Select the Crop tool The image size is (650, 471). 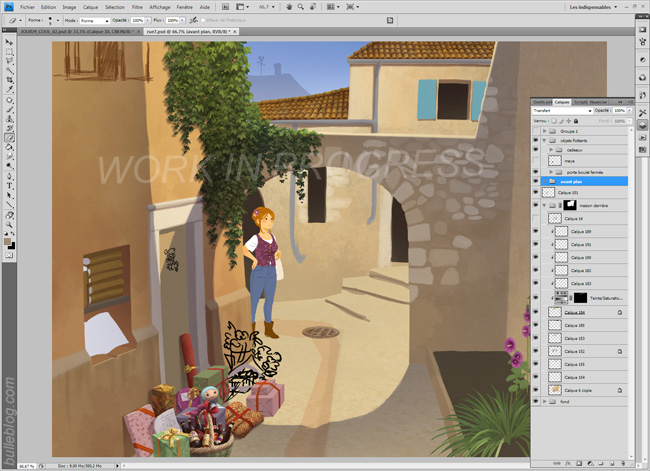(9, 78)
